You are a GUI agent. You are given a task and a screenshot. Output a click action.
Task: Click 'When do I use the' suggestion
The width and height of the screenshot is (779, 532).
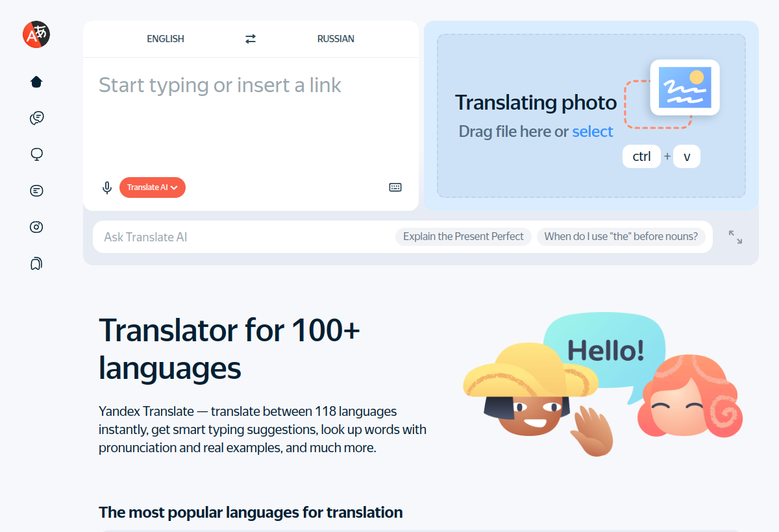click(x=621, y=237)
